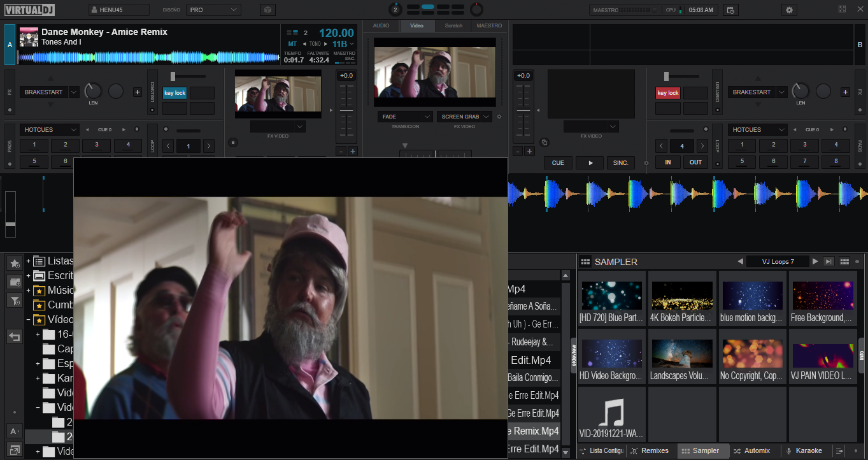Click the left deck pitch slider handle

click(x=346, y=111)
